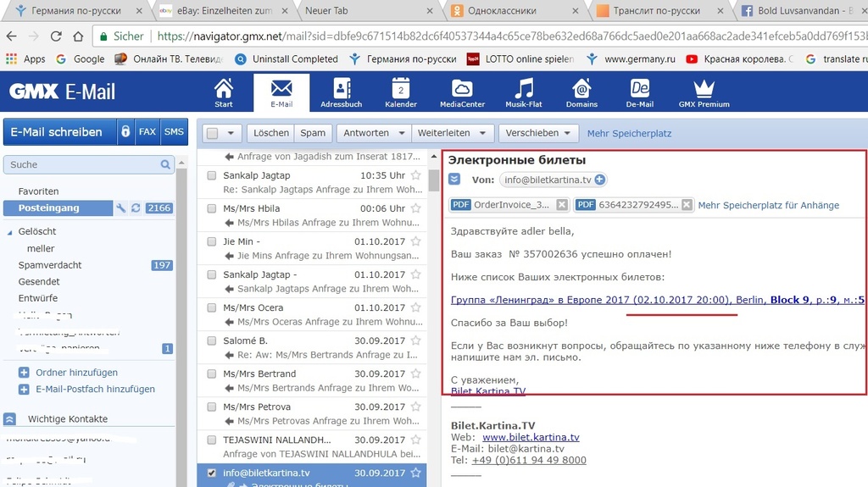Click the E-Mail schreiben button
Image resolution: width=868 pixels, height=487 pixels.
coord(58,132)
